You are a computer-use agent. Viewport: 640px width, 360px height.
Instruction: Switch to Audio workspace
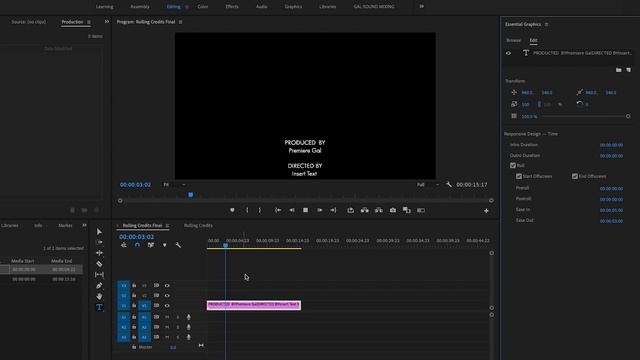coord(262,7)
